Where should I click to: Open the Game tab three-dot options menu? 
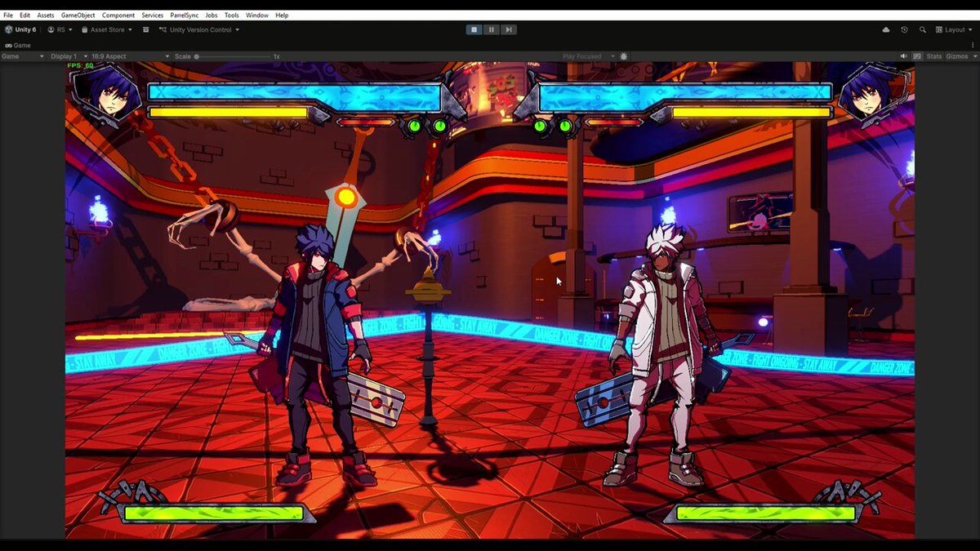tap(973, 46)
